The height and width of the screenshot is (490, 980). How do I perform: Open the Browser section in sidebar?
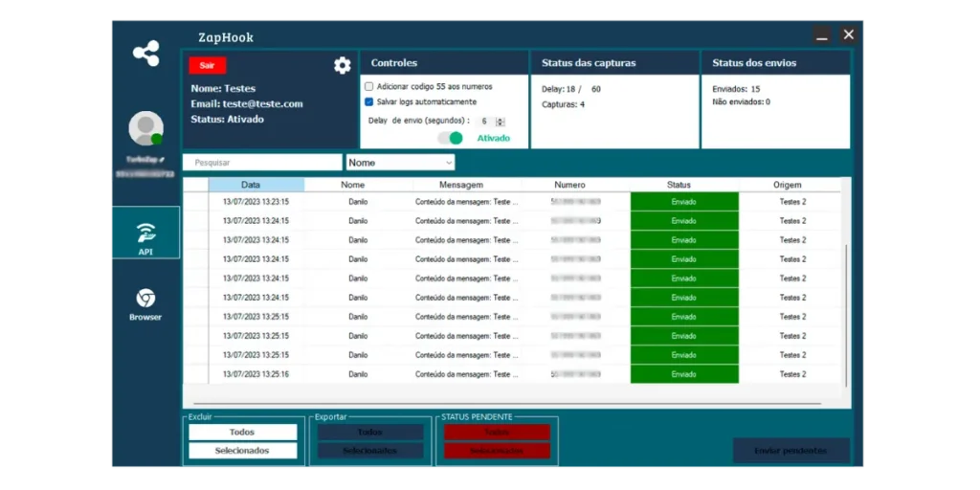coord(145,304)
